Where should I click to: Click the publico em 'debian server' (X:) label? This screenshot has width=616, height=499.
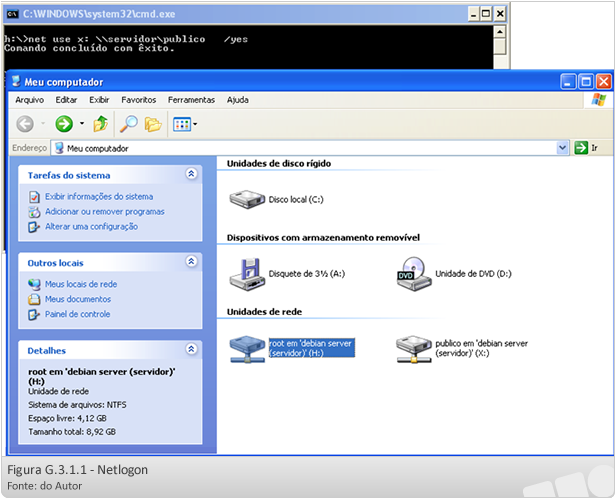[x=481, y=348]
